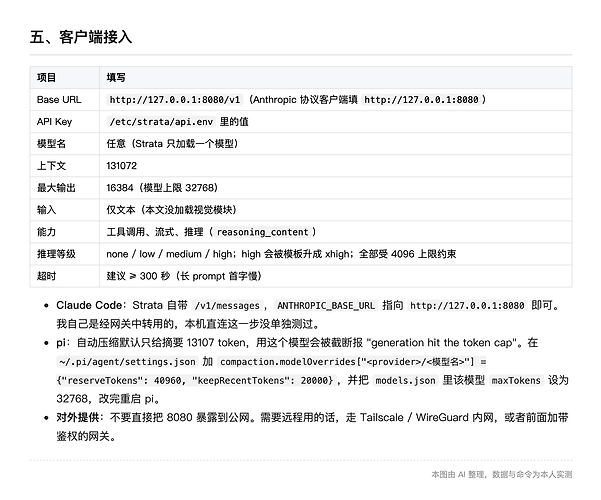Image resolution: width=601 pixels, height=500 pixels.
Task: Click the bold 'Claude Code' bullet title
Action: [89, 305]
